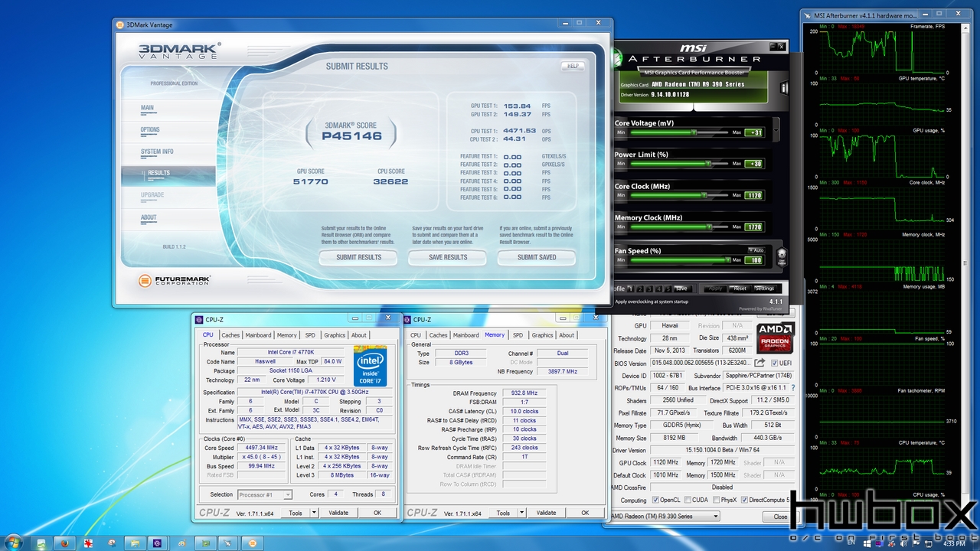This screenshot has width=980, height=551.
Task: Click the Futuremark Corporation logo
Action: 175,281
